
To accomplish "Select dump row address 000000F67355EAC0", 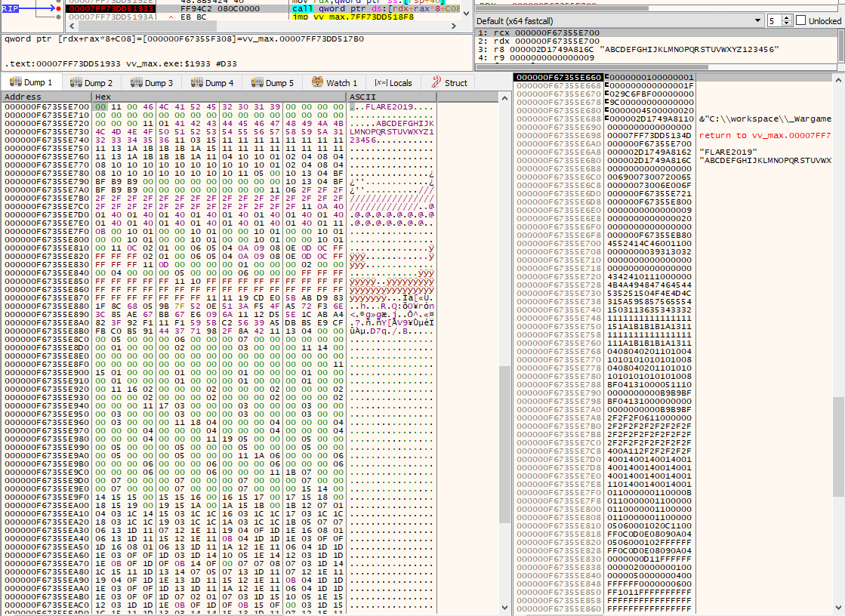I will click(47, 605).
